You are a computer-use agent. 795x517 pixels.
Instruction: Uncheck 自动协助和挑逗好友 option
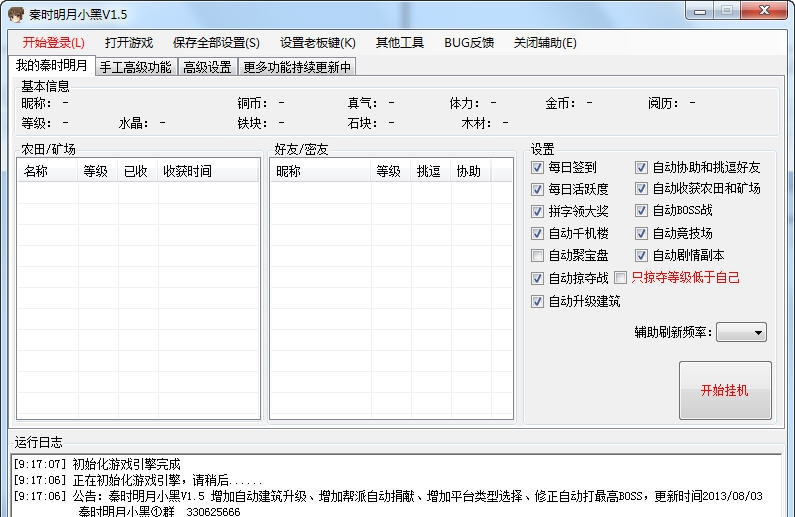coord(641,167)
